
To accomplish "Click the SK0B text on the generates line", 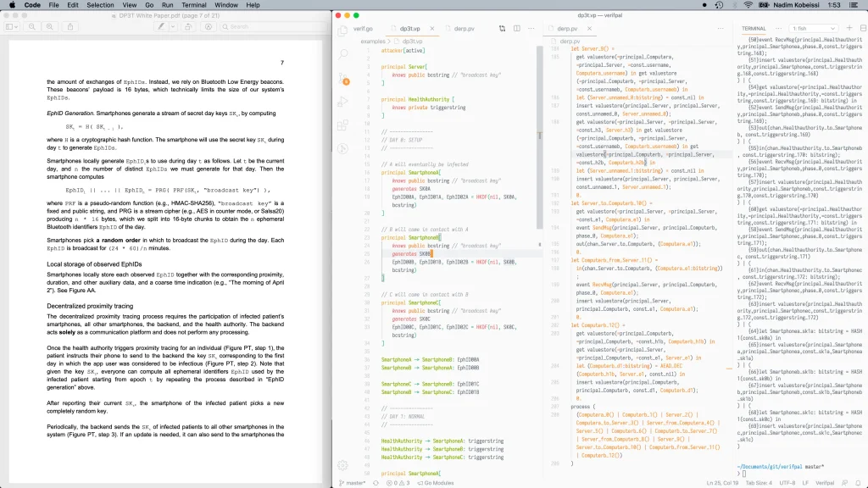I will click(426, 254).
